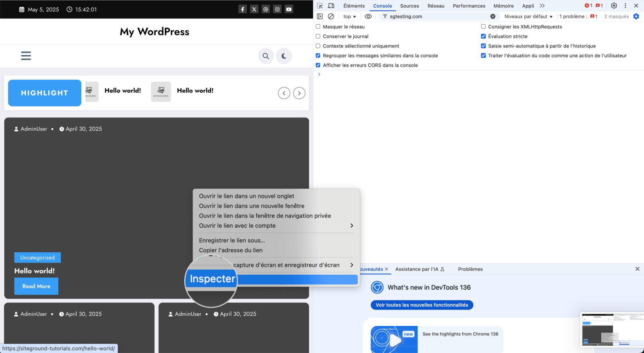Show the console sidebar icon

point(320,16)
